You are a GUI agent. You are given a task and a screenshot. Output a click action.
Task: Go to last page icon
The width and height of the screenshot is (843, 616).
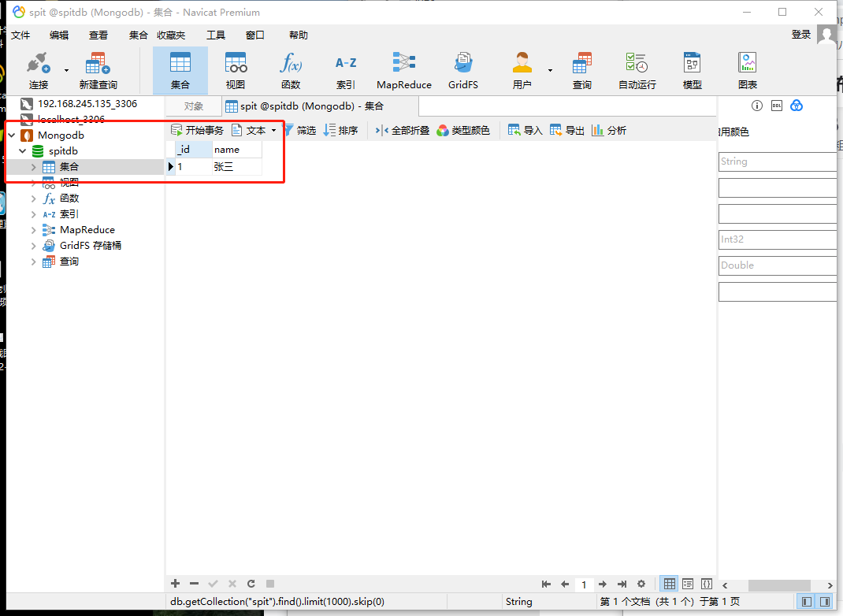click(x=622, y=584)
